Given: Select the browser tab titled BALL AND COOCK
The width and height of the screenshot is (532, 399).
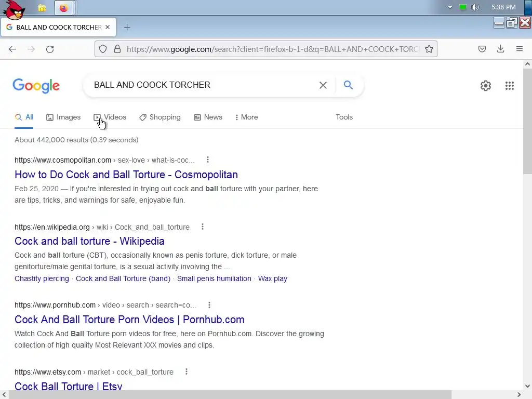Looking at the screenshot, I should pos(58,27).
